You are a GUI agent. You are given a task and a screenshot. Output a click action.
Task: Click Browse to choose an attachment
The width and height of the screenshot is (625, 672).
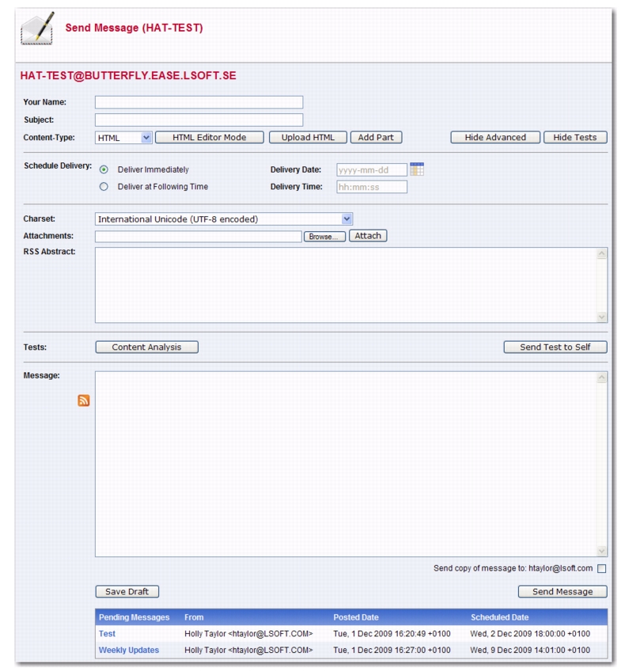[324, 237]
